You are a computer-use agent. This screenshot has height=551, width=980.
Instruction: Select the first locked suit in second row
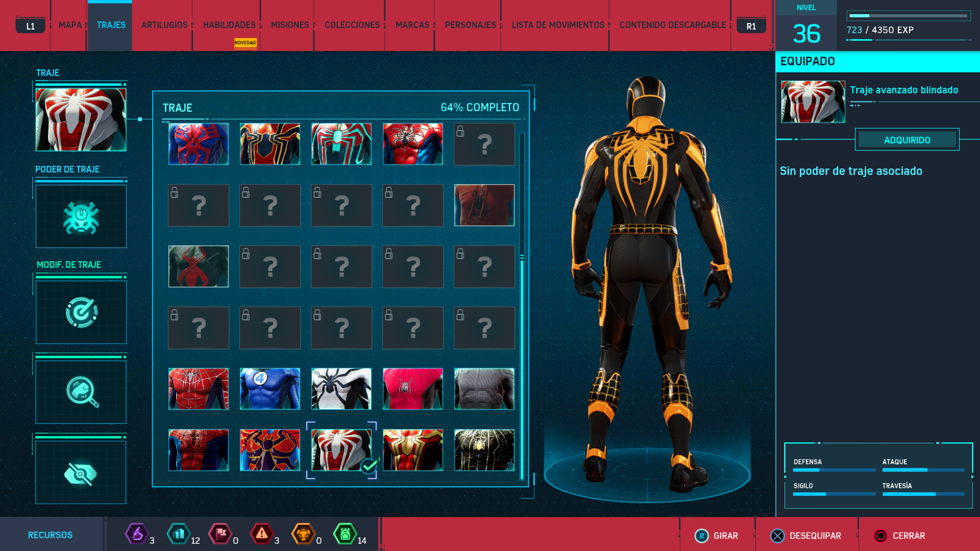tap(199, 205)
